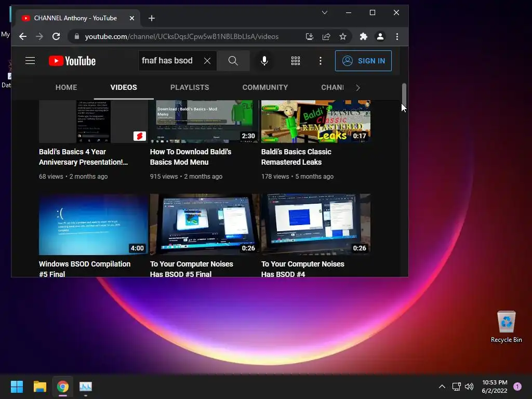Open the YouTube settings three-dot menu
The height and width of the screenshot is (399, 532).
pos(320,61)
